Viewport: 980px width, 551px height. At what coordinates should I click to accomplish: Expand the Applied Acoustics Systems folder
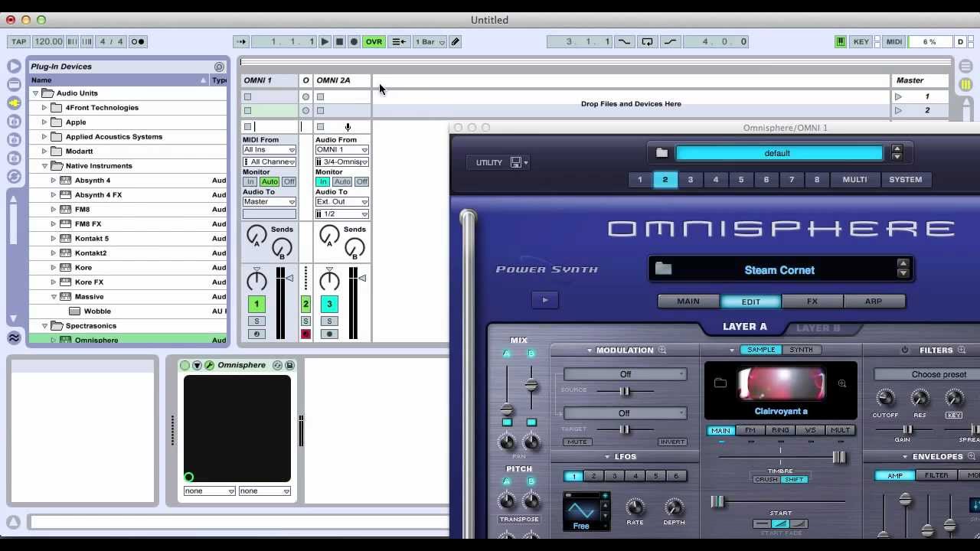pos(44,137)
